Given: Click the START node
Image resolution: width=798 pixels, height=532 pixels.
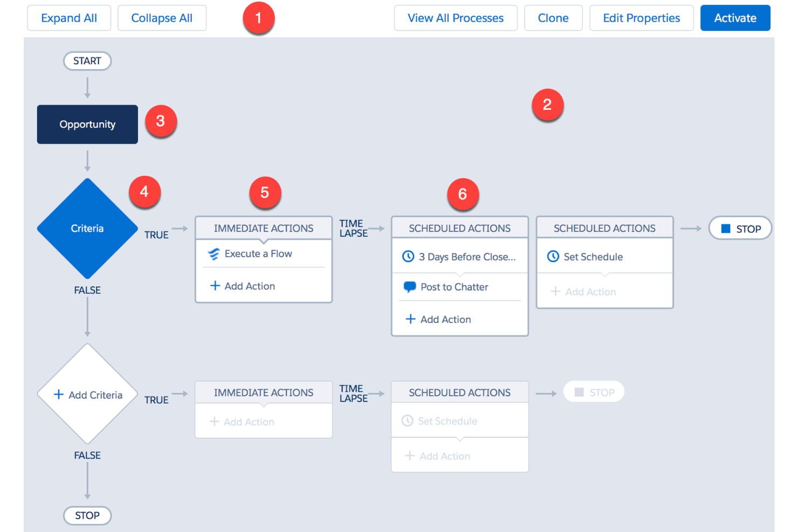Looking at the screenshot, I should tap(87, 61).
